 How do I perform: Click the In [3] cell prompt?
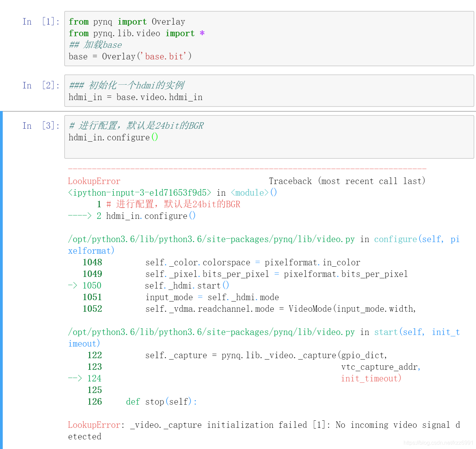[x=41, y=126]
